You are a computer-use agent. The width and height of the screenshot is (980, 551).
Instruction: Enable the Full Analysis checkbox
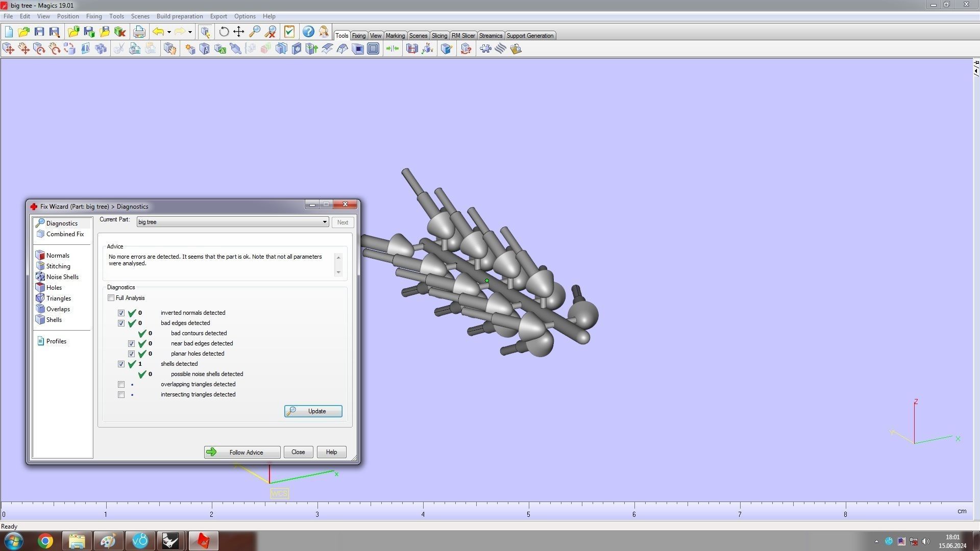coord(111,298)
